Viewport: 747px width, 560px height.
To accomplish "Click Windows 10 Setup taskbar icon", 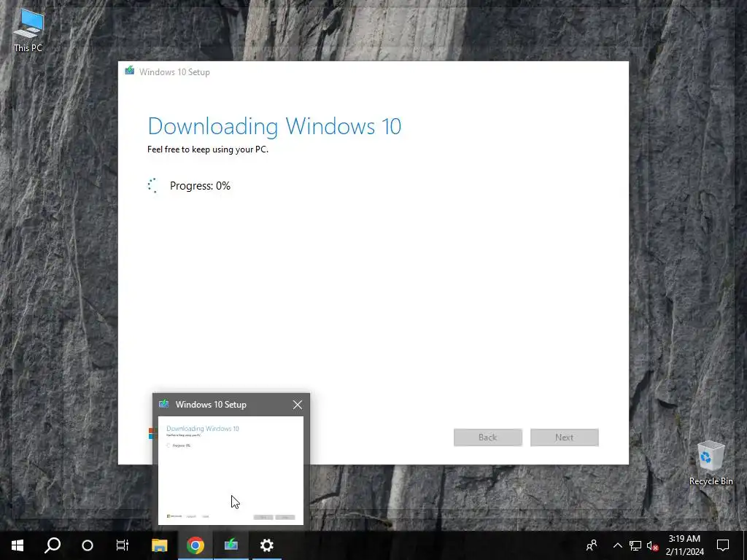I will click(x=231, y=545).
